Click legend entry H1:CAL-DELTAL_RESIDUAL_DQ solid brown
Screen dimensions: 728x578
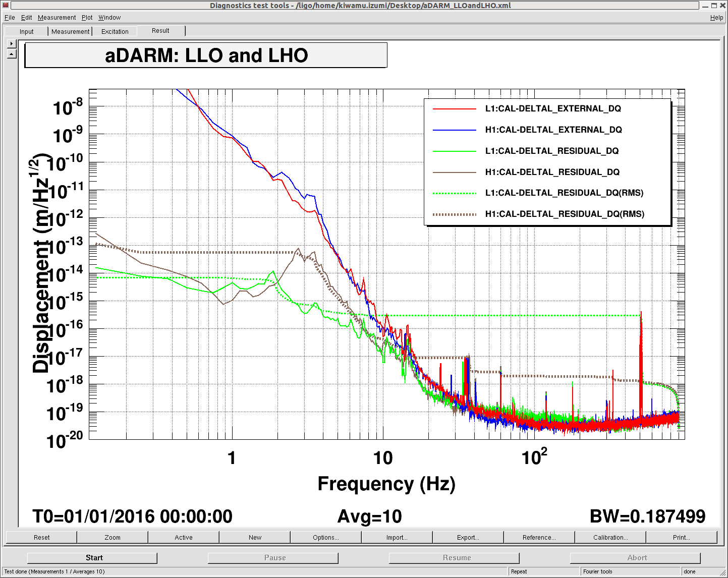(x=552, y=172)
